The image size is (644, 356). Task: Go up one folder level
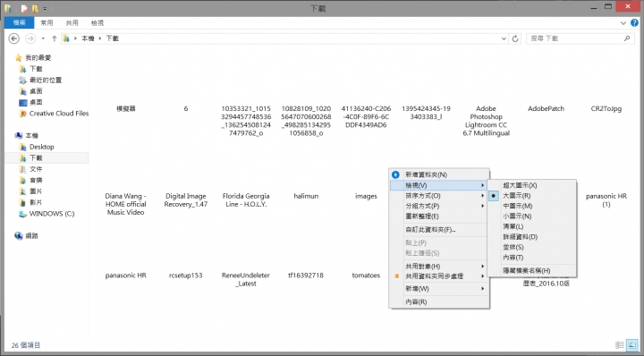click(55, 38)
